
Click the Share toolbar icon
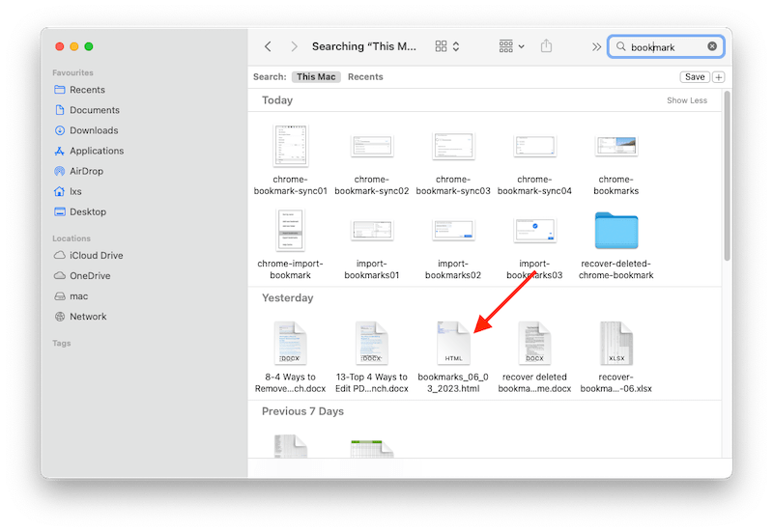546,45
